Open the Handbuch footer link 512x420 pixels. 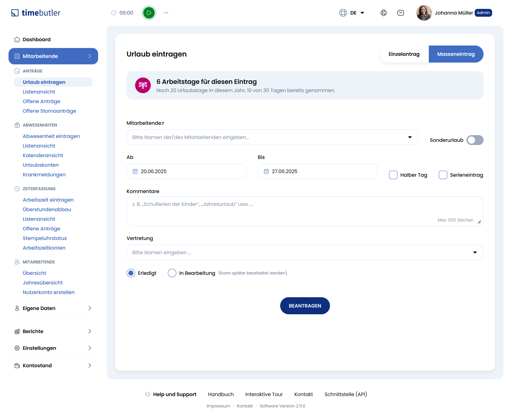click(x=221, y=394)
